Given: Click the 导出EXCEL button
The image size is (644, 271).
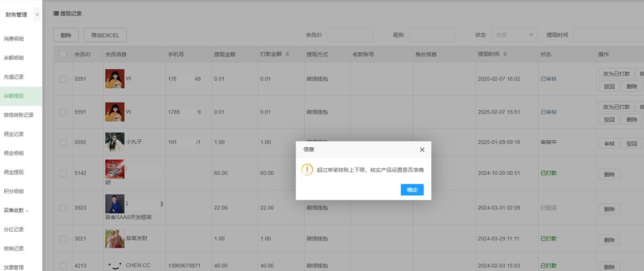Looking at the screenshot, I should point(105,35).
